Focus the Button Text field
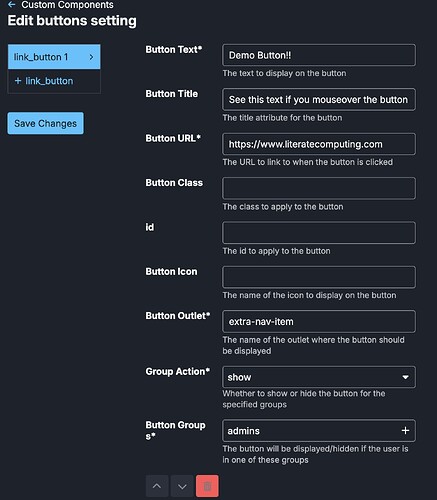Viewport: 437px width, 500px height. tap(319, 55)
